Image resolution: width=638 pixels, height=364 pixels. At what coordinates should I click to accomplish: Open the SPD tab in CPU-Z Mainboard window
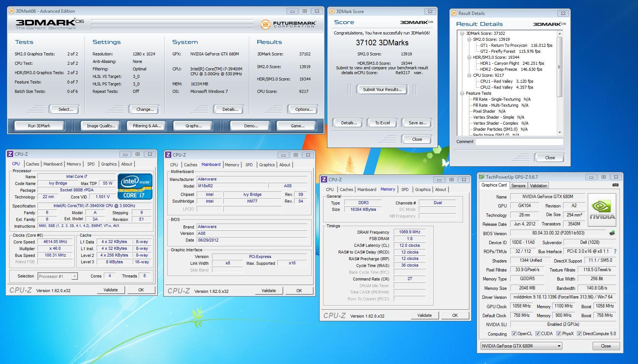249,165
